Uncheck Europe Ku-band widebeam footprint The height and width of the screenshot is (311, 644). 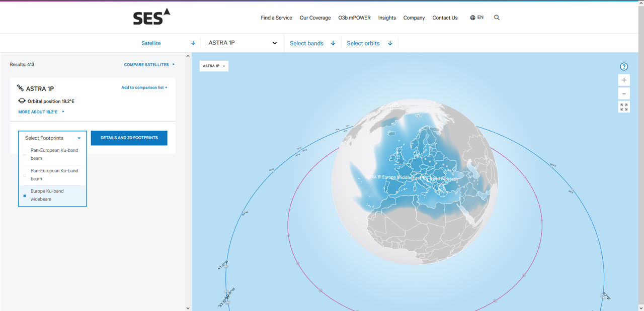pos(25,195)
